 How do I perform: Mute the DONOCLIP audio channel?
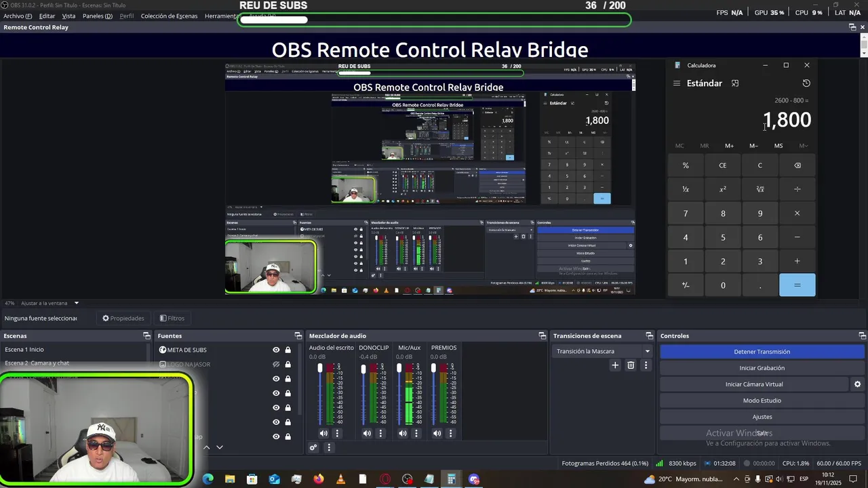[x=367, y=433]
